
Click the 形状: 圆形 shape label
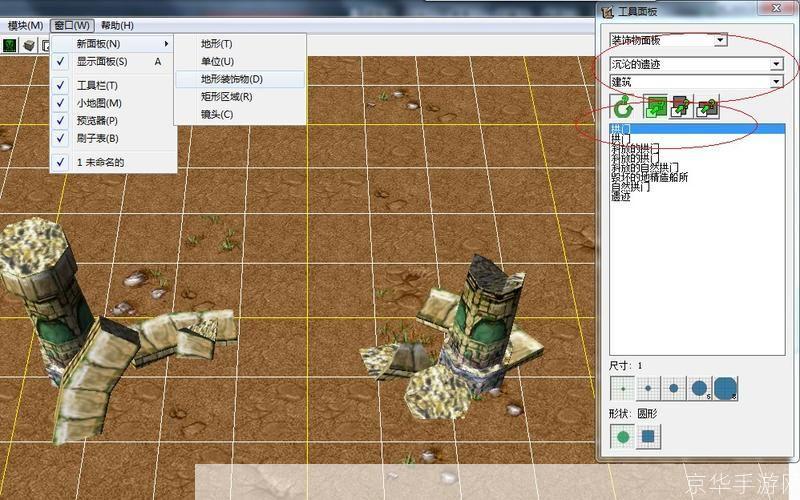[x=633, y=413]
